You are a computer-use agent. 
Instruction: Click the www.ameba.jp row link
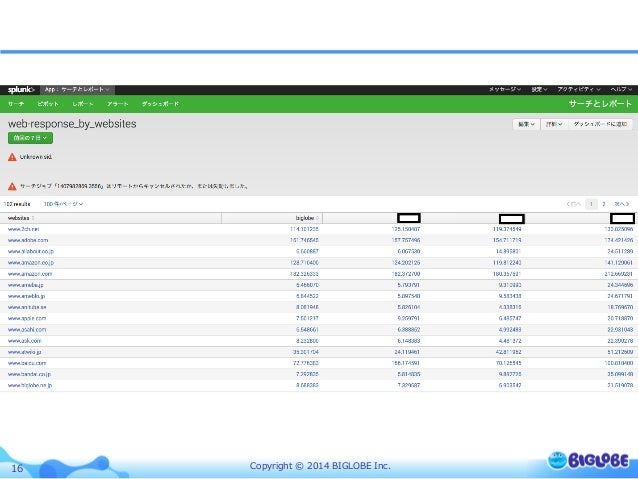coord(25,285)
